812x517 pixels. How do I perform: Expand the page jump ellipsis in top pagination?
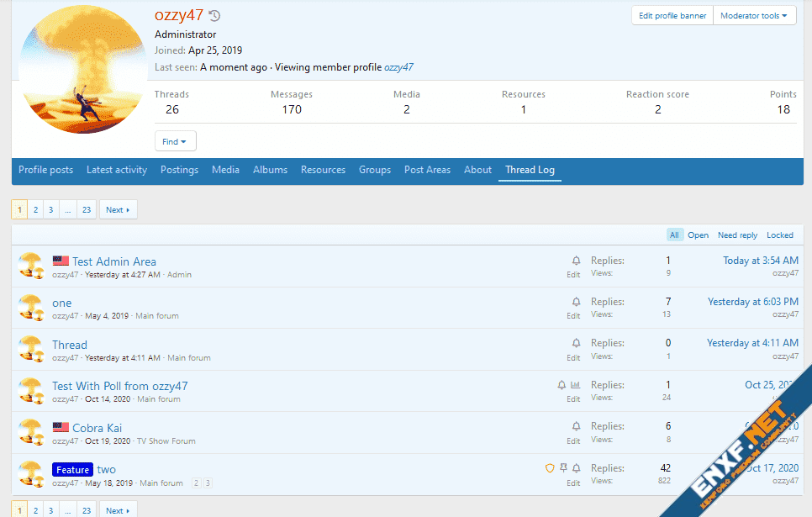coord(67,210)
